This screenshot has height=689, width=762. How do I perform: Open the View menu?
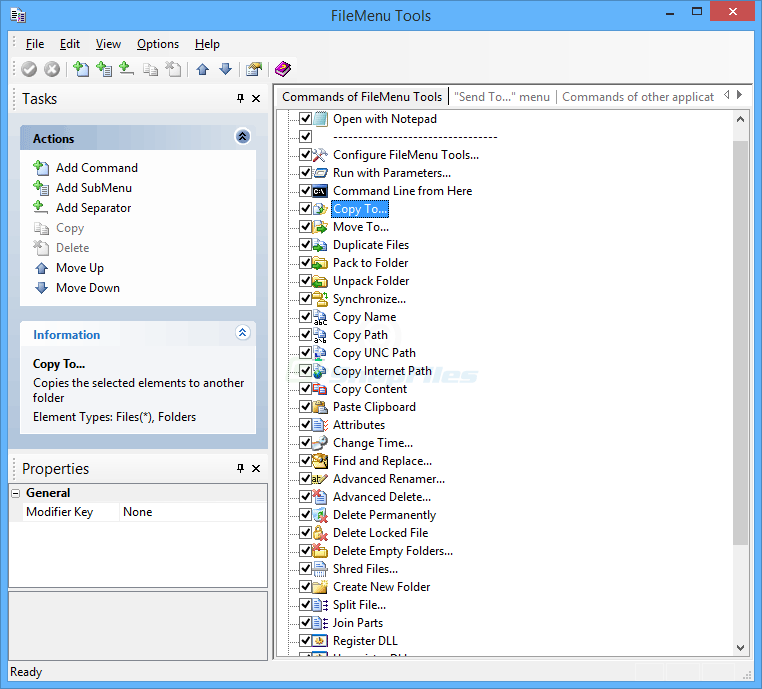click(108, 44)
